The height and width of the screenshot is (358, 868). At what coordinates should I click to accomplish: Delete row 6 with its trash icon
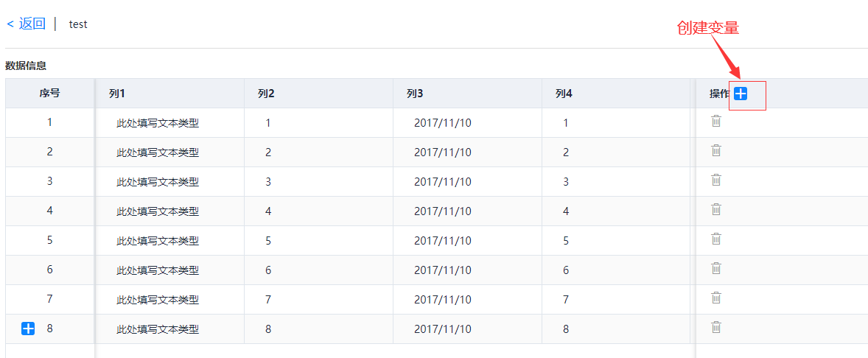coord(715,268)
